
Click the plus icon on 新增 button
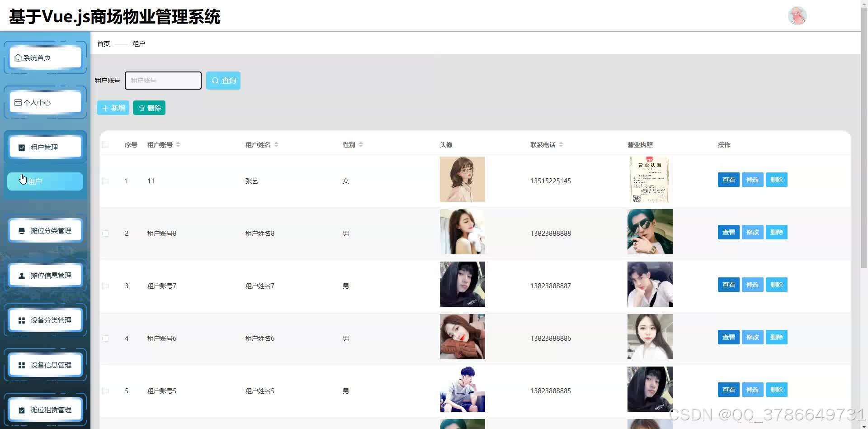click(105, 108)
